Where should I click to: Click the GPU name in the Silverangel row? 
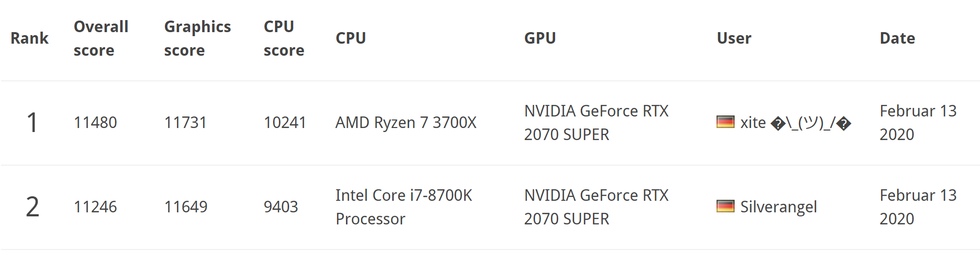[x=596, y=207]
